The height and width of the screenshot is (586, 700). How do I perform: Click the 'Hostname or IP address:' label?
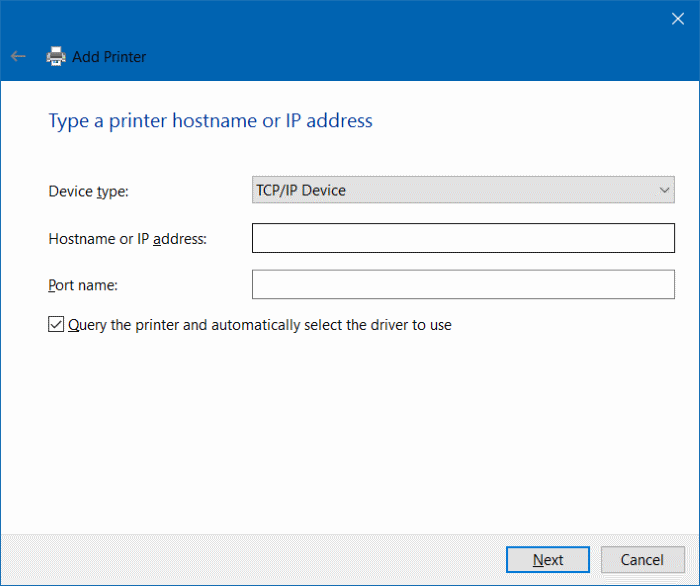127,239
